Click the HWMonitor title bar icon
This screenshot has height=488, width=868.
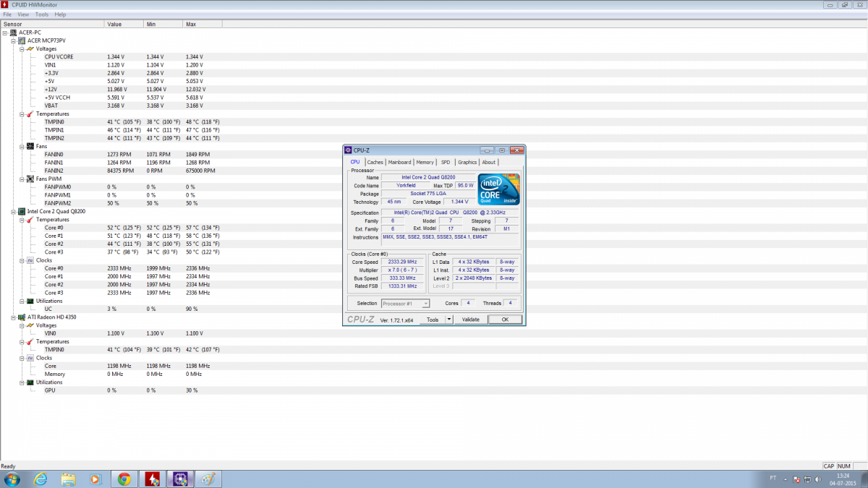click(4, 5)
